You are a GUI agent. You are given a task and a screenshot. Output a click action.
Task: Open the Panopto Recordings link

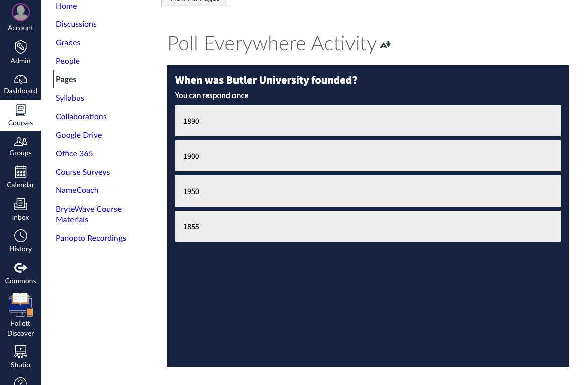(91, 238)
